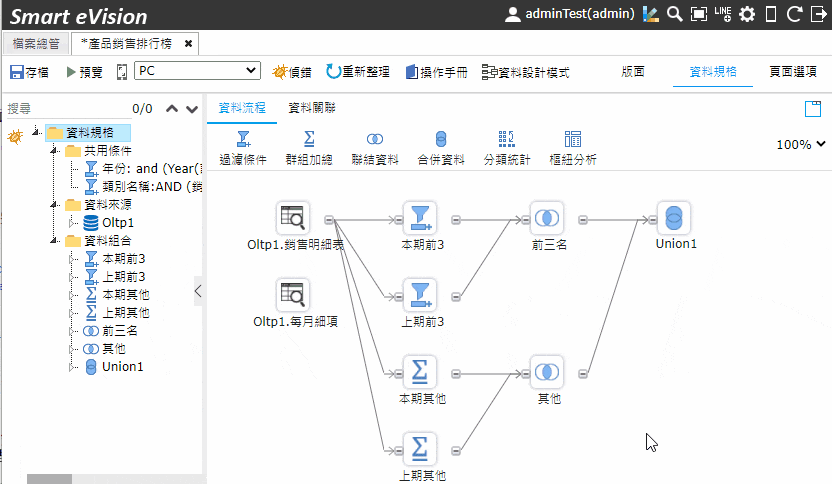832x484 pixels.
Task: Select the 上期其他 sum node in canvas
Action: click(x=420, y=449)
